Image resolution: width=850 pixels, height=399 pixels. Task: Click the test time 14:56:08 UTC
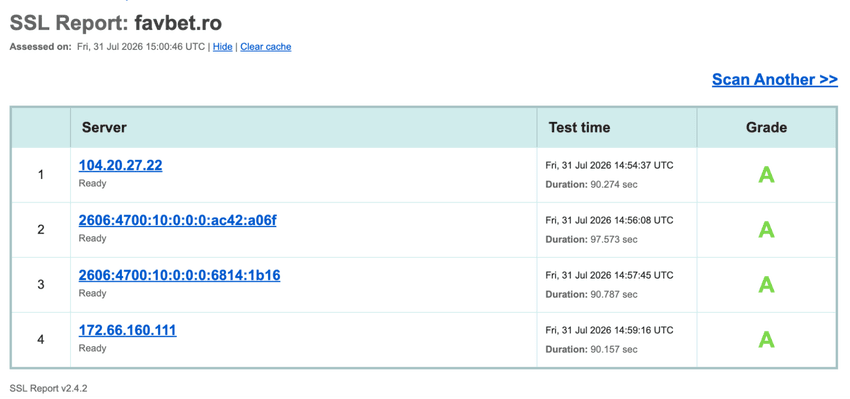click(x=609, y=221)
